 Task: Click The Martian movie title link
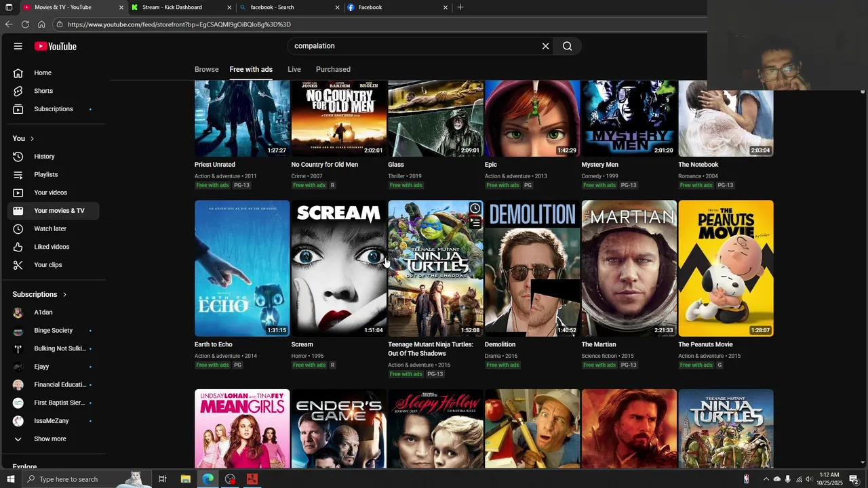598,344
